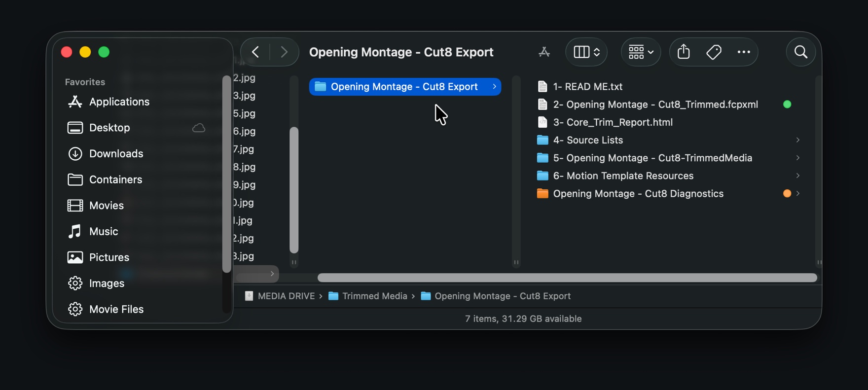This screenshot has height=390, width=868.
Task: Click column resize handle below first column
Action: (294, 262)
